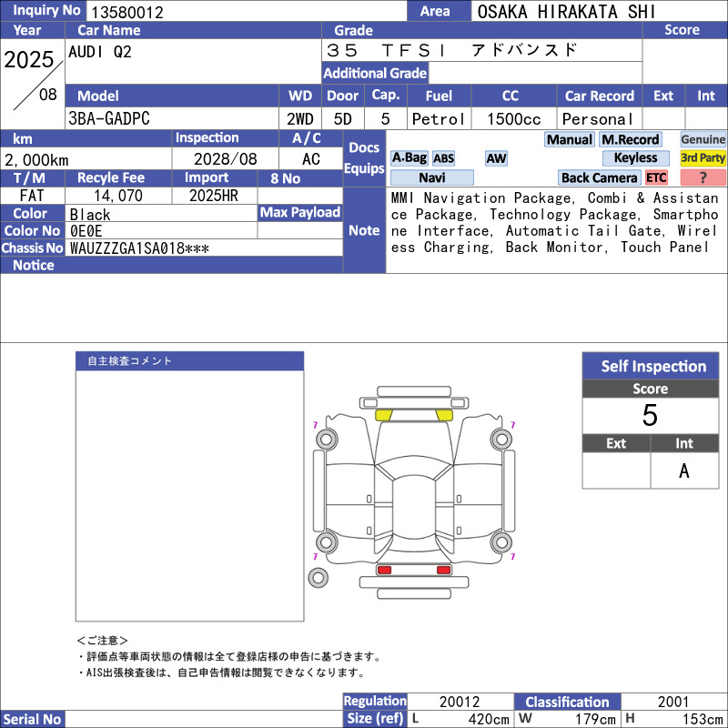Click the left yellow headlight on diagram

coord(383,415)
